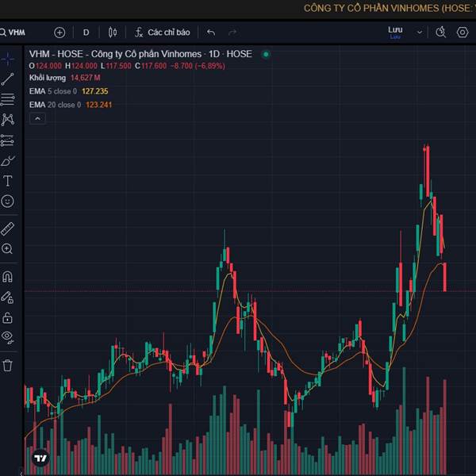The width and height of the screenshot is (476, 476).
Task: Collapse the indicator legend chevron
Action: [37, 119]
